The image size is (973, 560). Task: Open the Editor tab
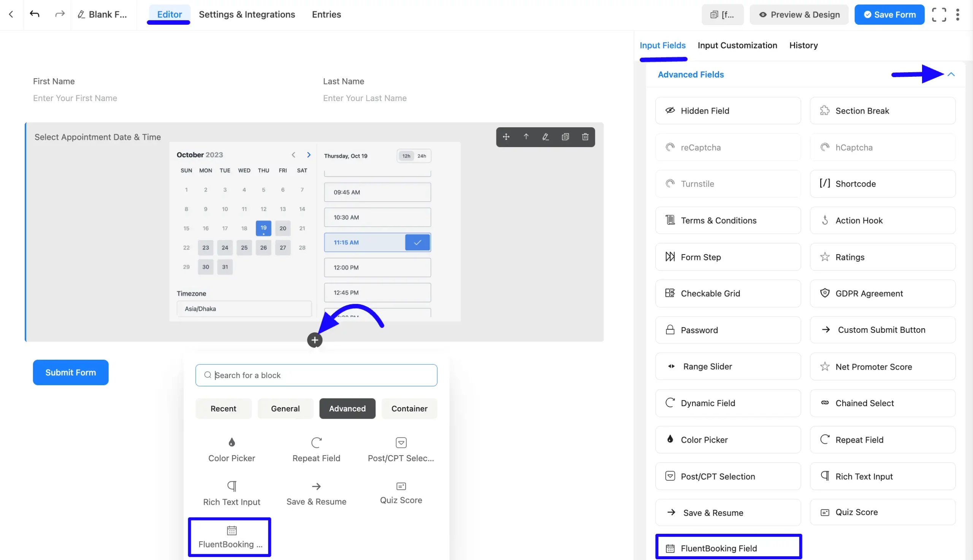coord(169,14)
